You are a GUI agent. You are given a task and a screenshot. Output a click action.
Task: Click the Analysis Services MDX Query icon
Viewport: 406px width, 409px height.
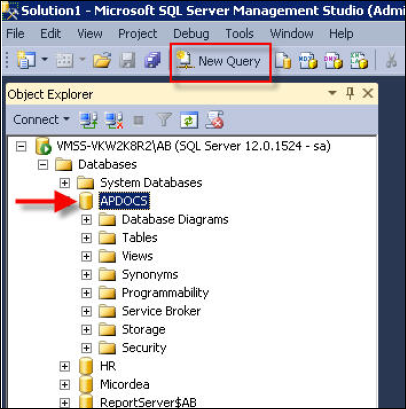[308, 61]
